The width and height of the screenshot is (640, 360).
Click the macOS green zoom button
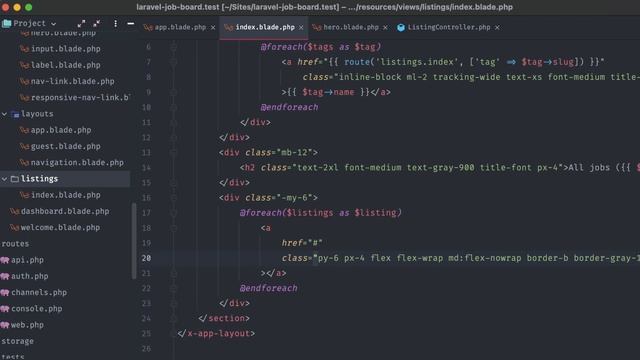(x=29, y=7)
